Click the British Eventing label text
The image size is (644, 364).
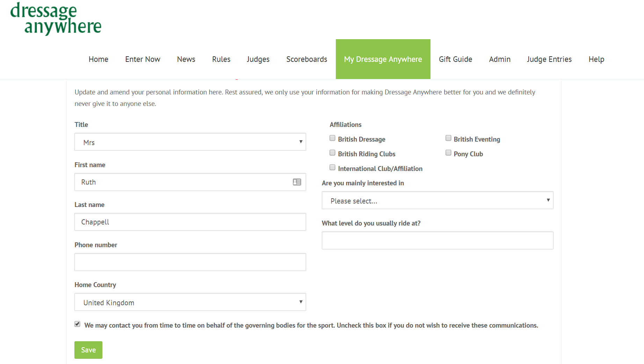coord(477,139)
